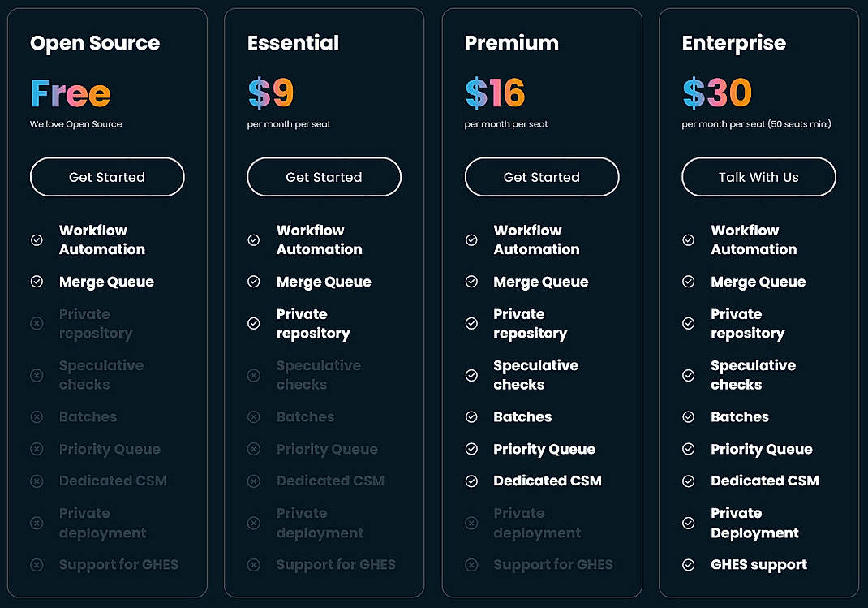Click the Dedicated CSM checkmark in Enterprise

[689, 481]
